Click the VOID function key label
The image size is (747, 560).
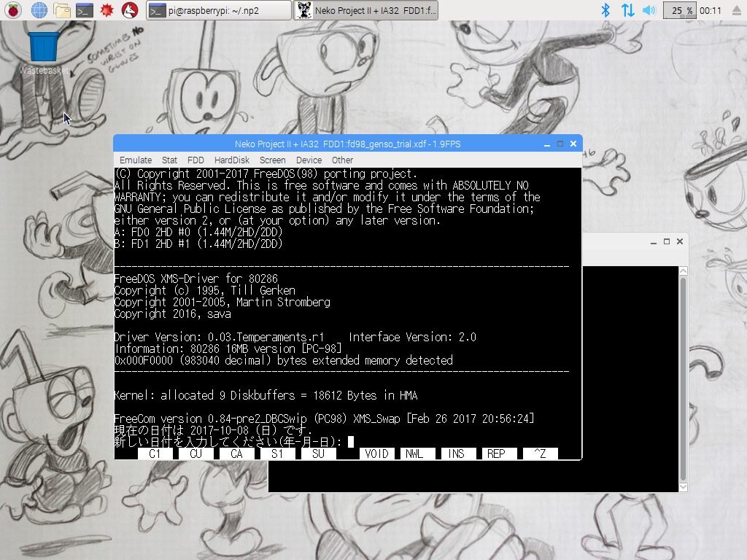(x=377, y=454)
